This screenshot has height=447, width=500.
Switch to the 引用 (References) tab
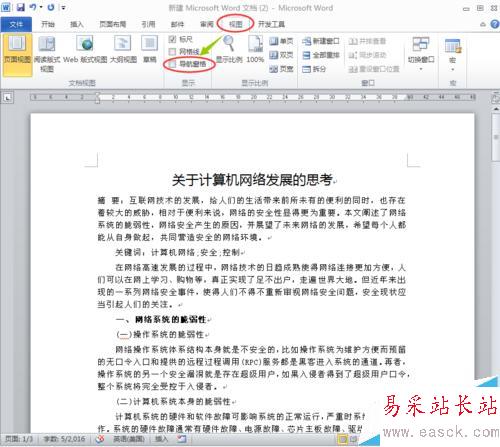[x=148, y=24]
